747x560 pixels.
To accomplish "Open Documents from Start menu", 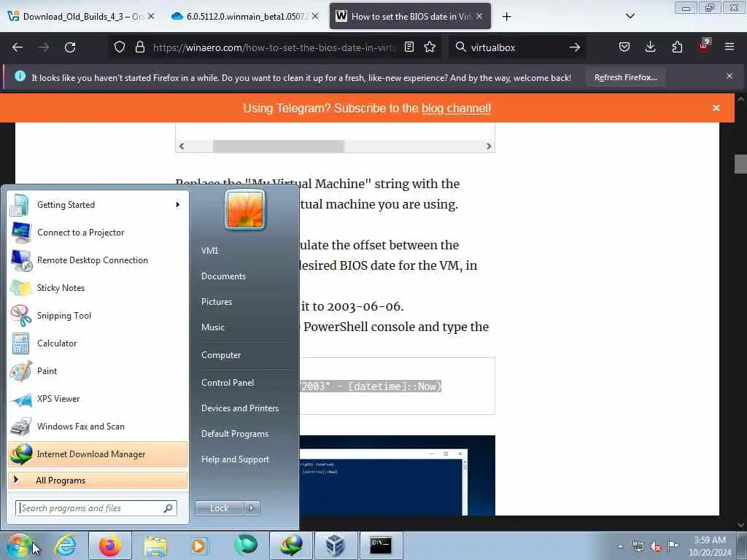I will (x=223, y=276).
